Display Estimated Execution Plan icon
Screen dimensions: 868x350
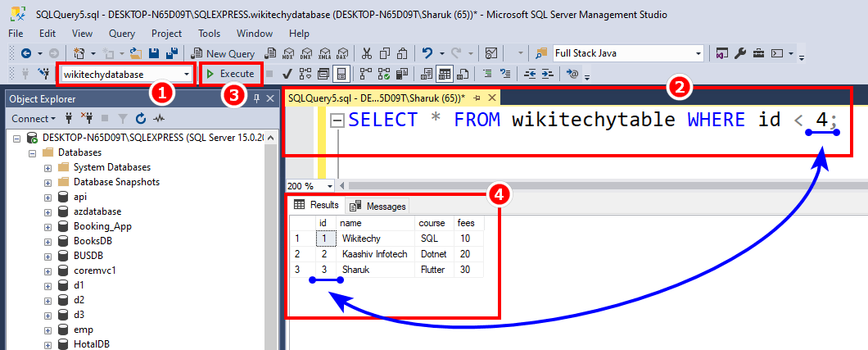coord(305,74)
